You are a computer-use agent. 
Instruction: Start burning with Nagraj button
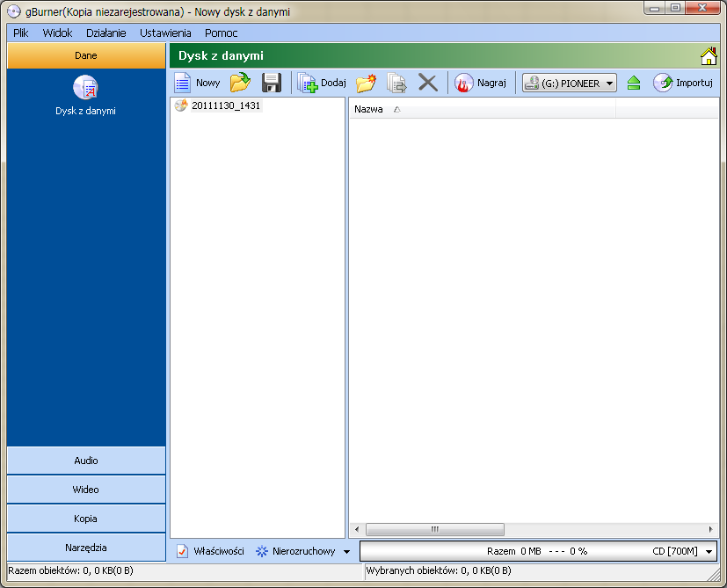coord(480,83)
